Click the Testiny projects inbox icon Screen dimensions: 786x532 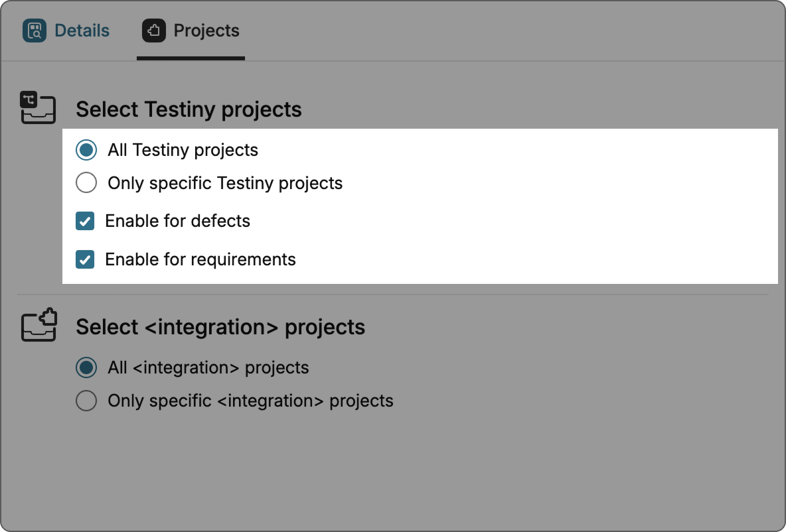click(x=38, y=107)
